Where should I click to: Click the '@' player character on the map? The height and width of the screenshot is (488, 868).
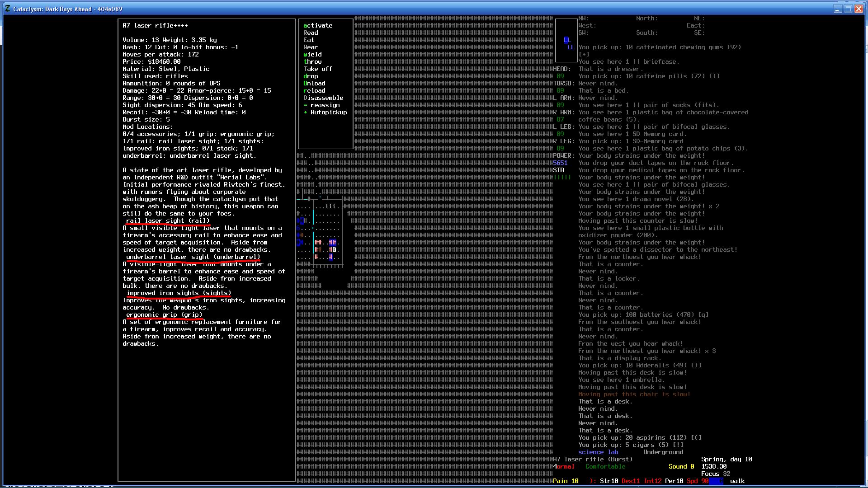point(335,249)
